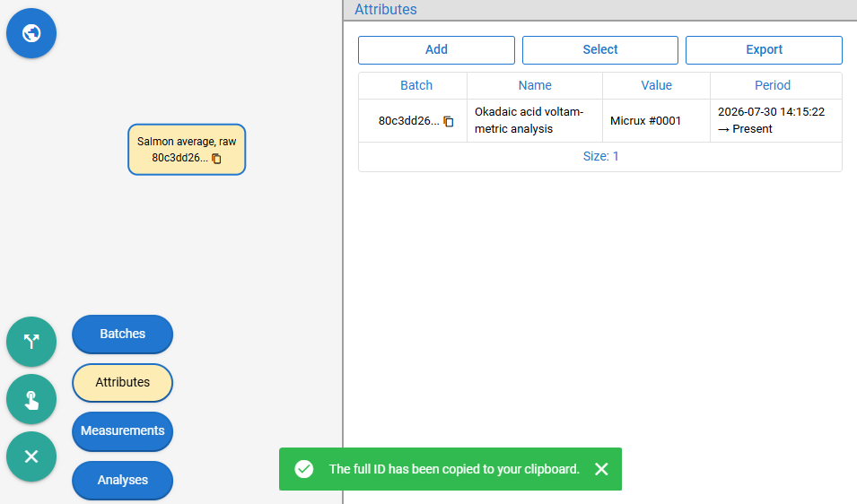Click the branching arrows round button
Image resolution: width=857 pixels, height=504 pixels.
[x=31, y=342]
